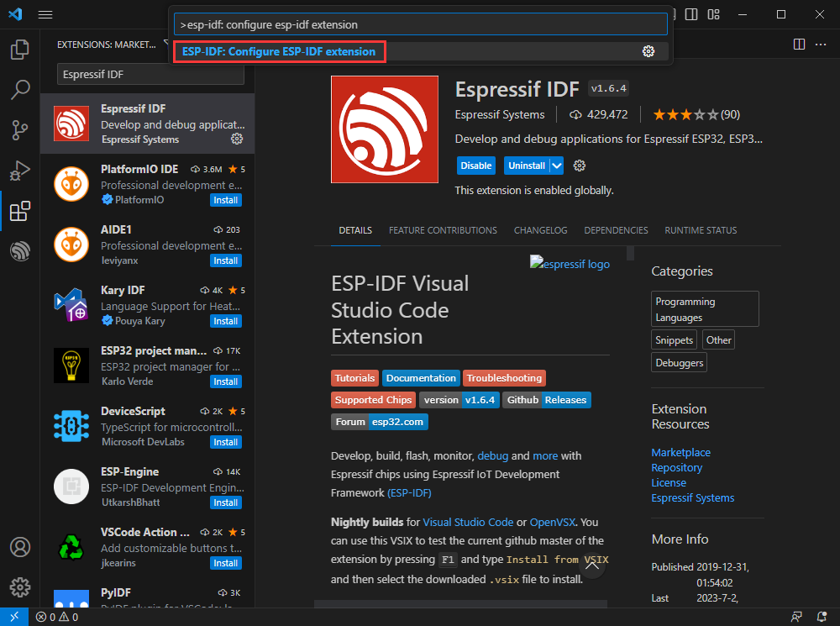Select Espressif IDF in the extensions list

[x=147, y=124]
